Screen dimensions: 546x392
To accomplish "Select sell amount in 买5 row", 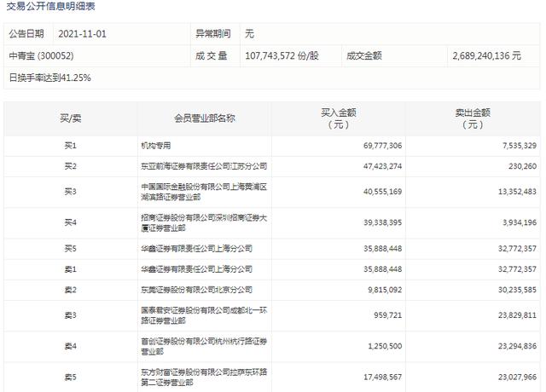I will [x=517, y=249].
